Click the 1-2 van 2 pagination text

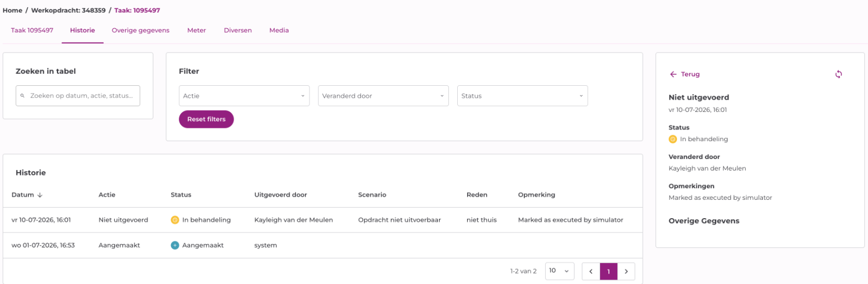click(x=523, y=271)
